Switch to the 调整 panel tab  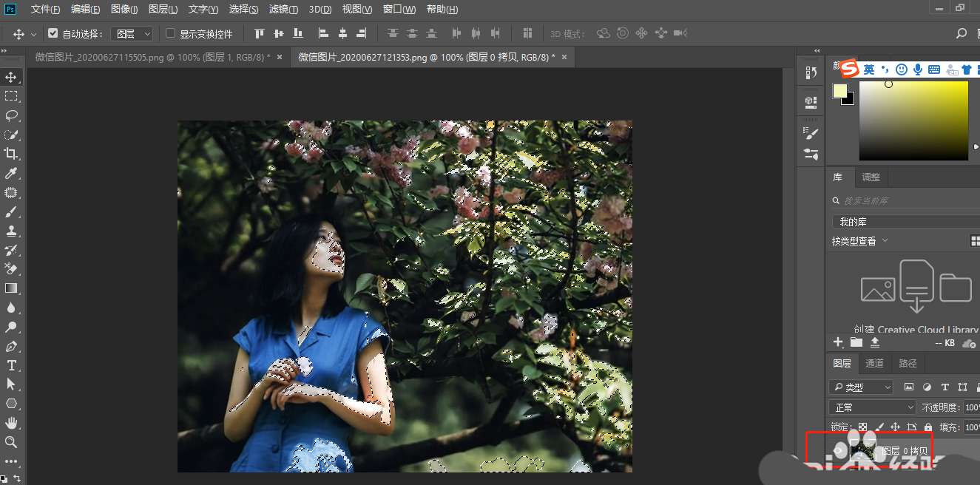(x=871, y=177)
